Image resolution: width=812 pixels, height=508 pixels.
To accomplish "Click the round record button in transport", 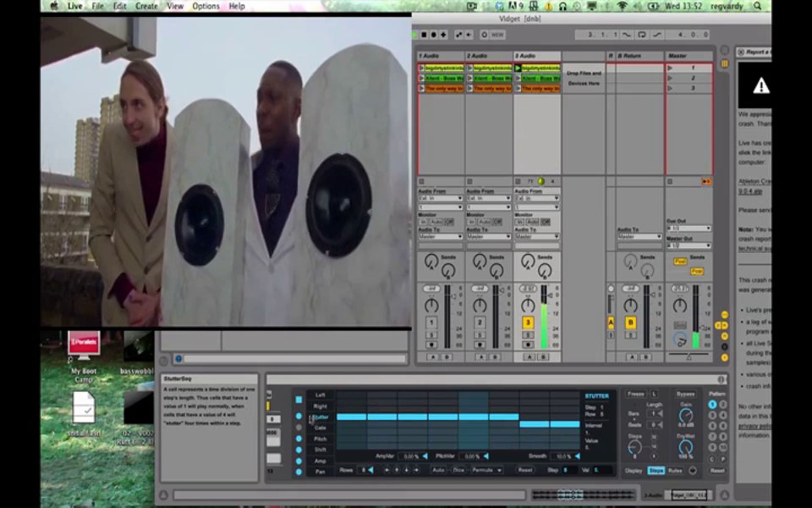I will click(433, 35).
